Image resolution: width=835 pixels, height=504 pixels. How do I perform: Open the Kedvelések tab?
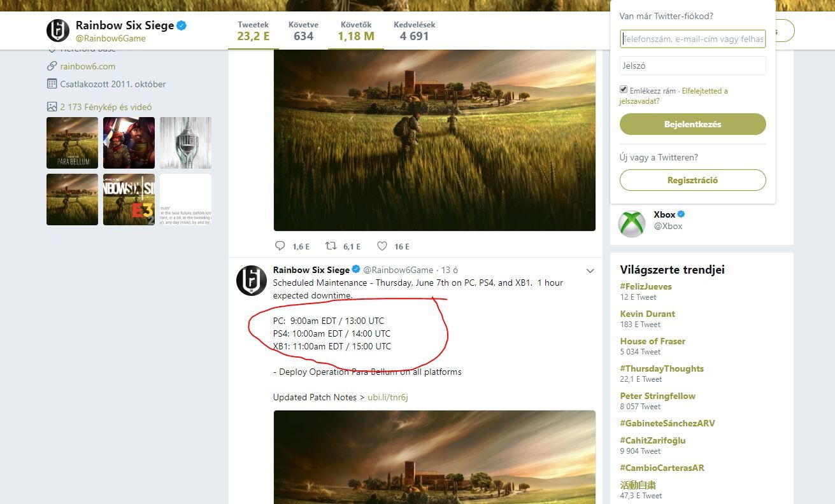pos(414,31)
